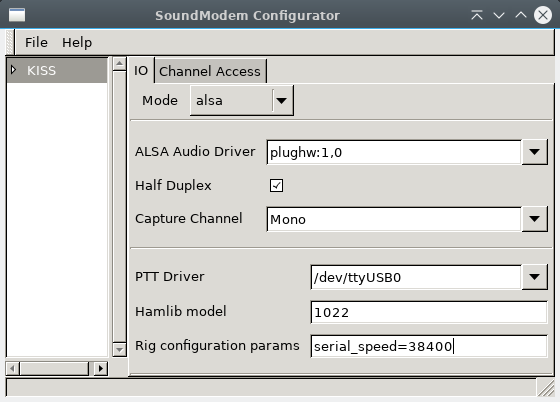This screenshot has height=402, width=560.
Task: Click the keep-above arrow icon in title bar
Action: [x=477, y=15]
